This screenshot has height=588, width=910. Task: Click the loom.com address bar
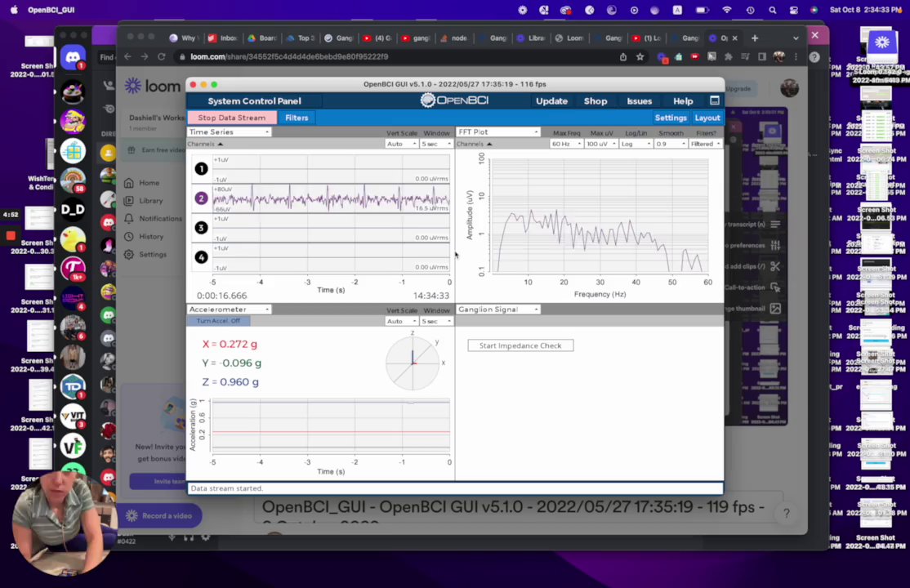coord(395,56)
